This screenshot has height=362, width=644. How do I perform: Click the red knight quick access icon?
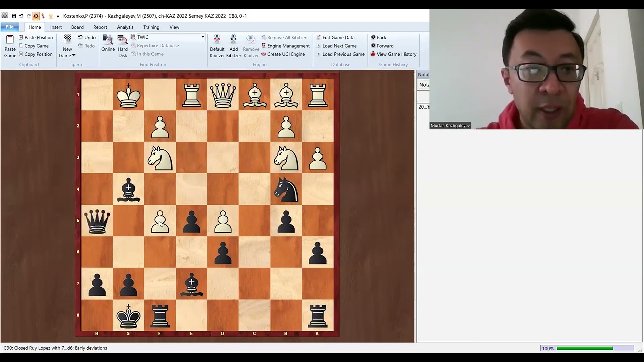43,16
